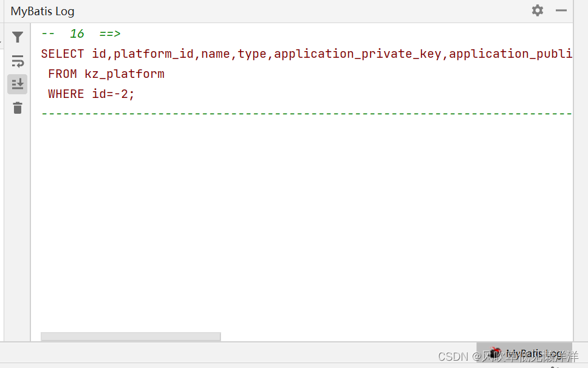Image resolution: width=588 pixels, height=368 pixels.
Task: Clear the log with the trash icon
Action: pos(17,108)
